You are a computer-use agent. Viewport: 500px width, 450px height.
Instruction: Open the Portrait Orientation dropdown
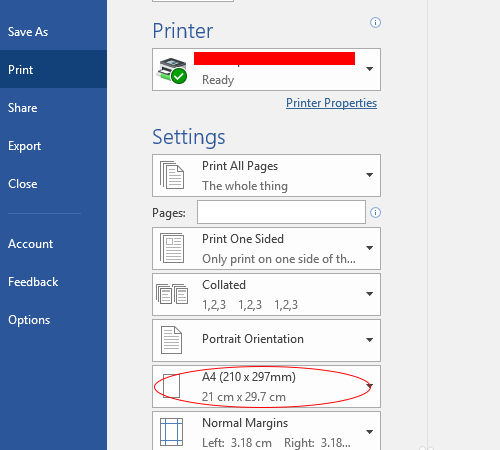click(266, 340)
